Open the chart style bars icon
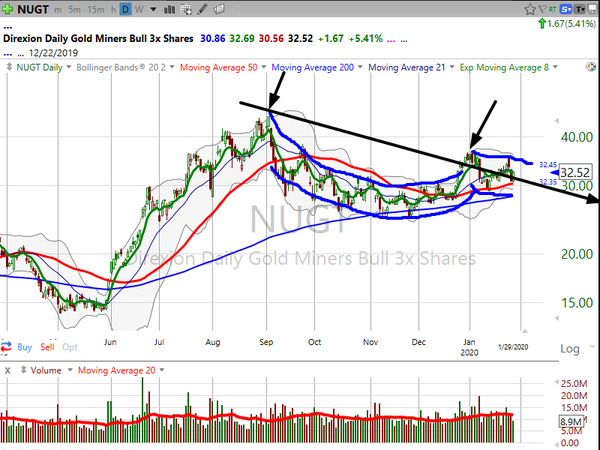Image resolution: width=600 pixels, height=450 pixels. tap(169, 10)
